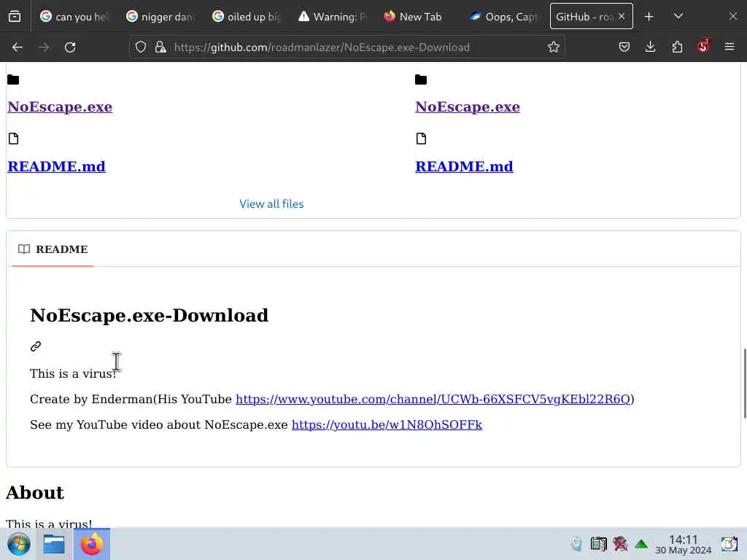This screenshot has width=747, height=560.
Task: Open a new tab with plus button
Action: tap(649, 17)
